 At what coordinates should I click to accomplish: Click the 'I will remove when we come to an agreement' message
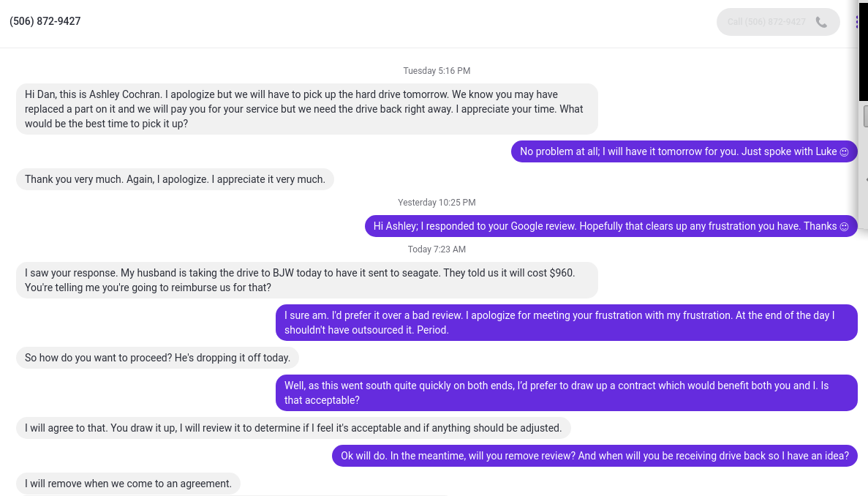pyautogui.click(x=128, y=484)
